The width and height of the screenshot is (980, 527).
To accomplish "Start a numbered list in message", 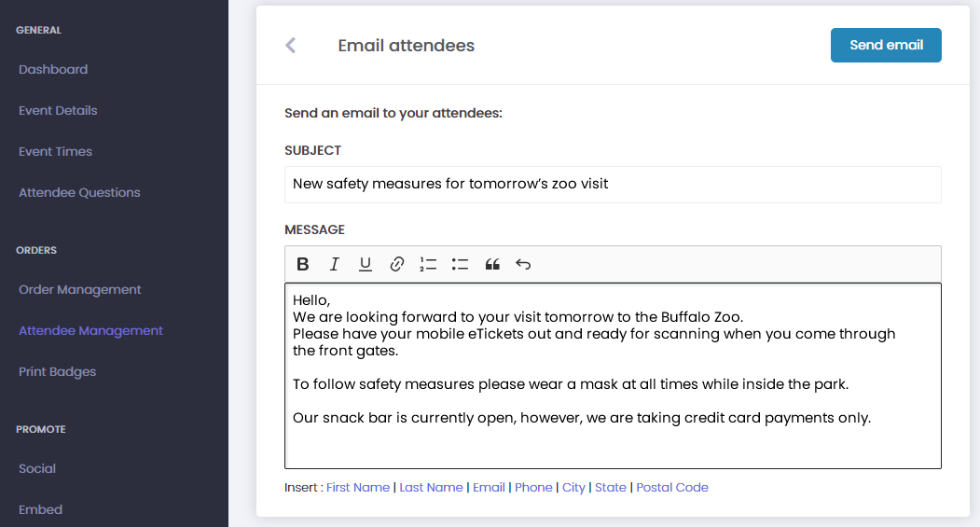I will (428, 264).
